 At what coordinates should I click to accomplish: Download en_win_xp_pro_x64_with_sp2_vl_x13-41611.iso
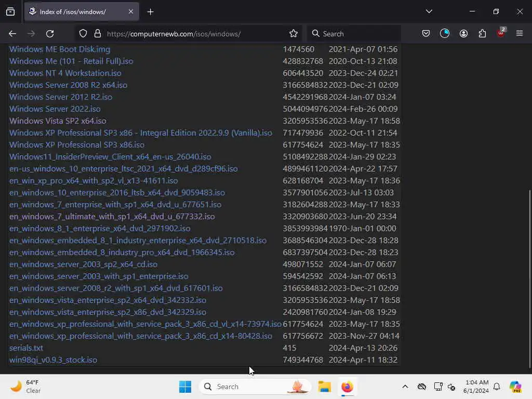point(94,180)
